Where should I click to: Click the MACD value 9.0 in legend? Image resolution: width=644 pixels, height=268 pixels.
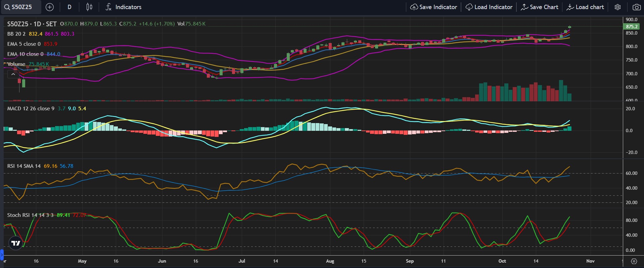tap(72, 109)
